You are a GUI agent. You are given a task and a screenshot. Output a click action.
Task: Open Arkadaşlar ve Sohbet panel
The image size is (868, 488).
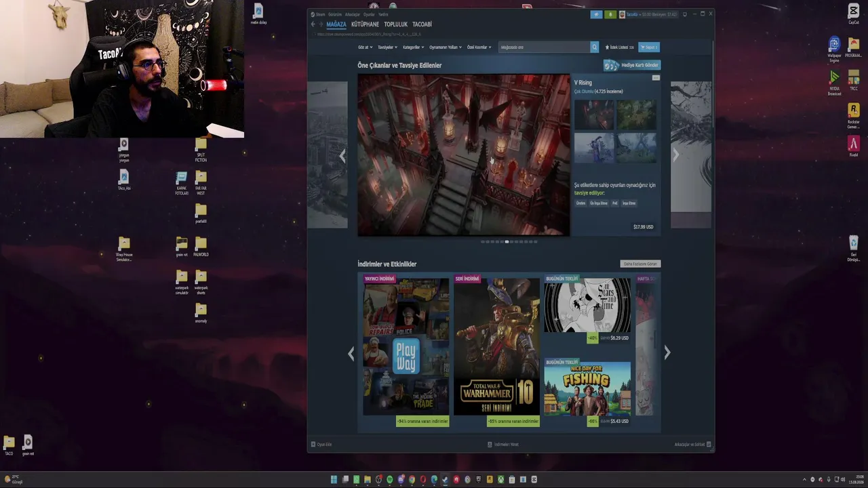[692, 445]
